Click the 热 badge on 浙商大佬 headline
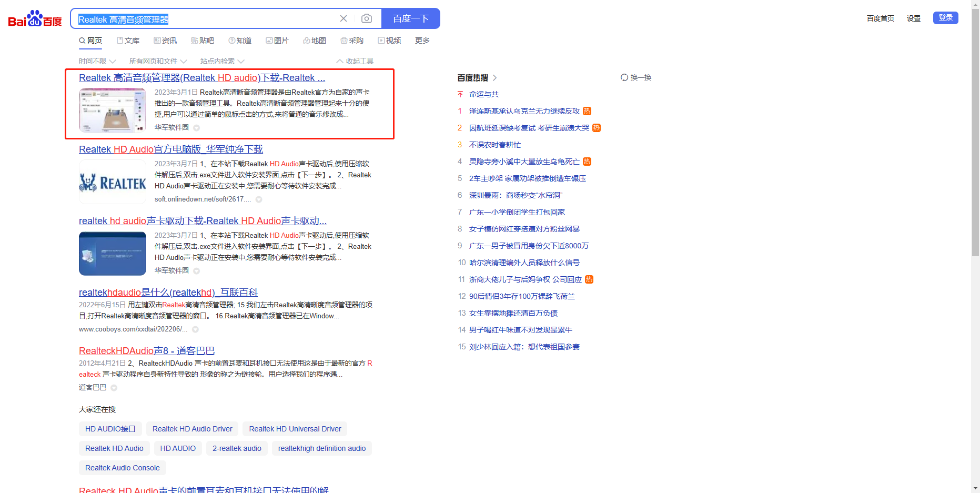Viewport: 980px width, 493px height. [589, 279]
